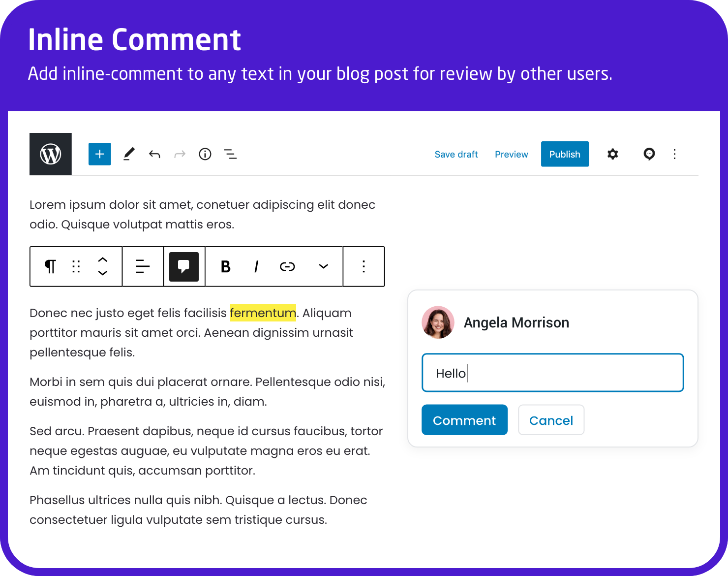The image size is (728, 576).
Task: Open the block options three-dot menu
Action: (x=364, y=266)
